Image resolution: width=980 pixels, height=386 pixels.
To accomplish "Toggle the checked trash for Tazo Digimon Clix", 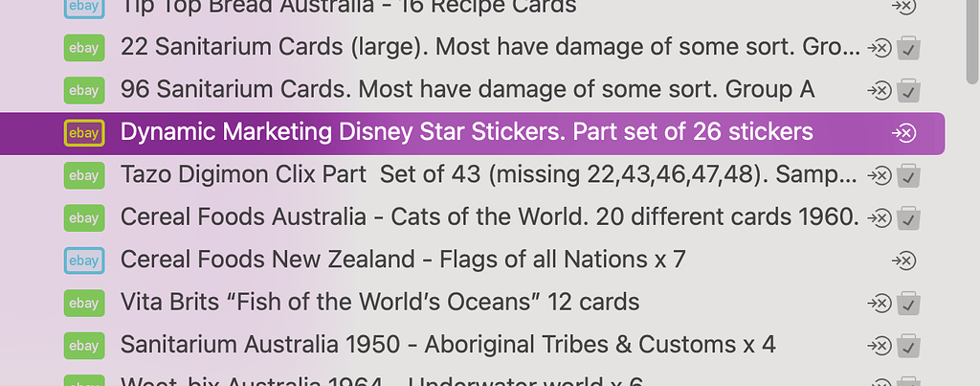I will [909, 176].
